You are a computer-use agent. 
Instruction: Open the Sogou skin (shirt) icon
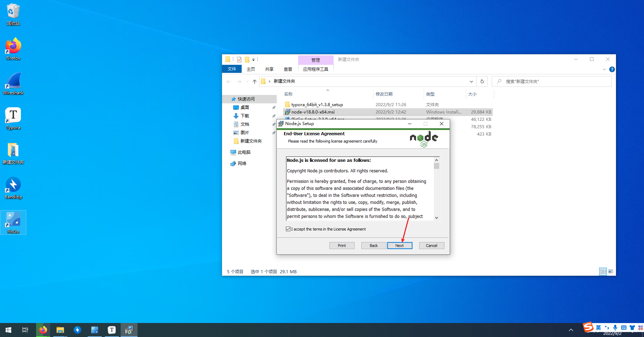pos(632,328)
